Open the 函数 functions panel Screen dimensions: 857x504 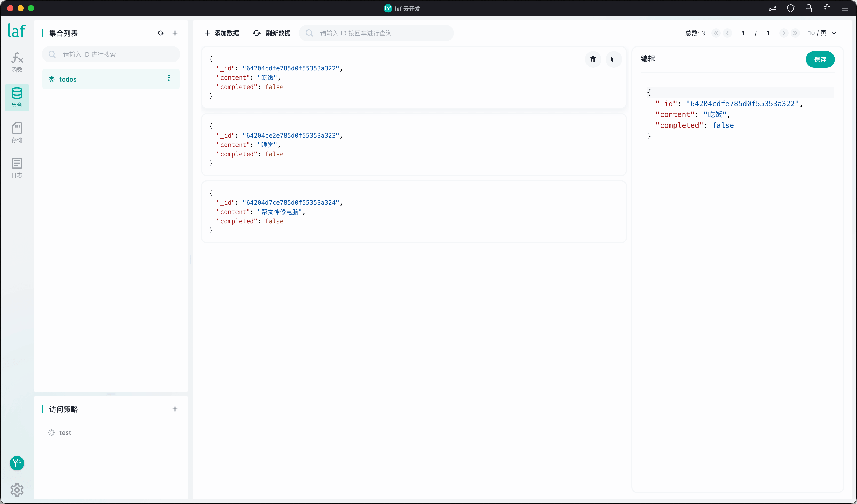pos(17,62)
